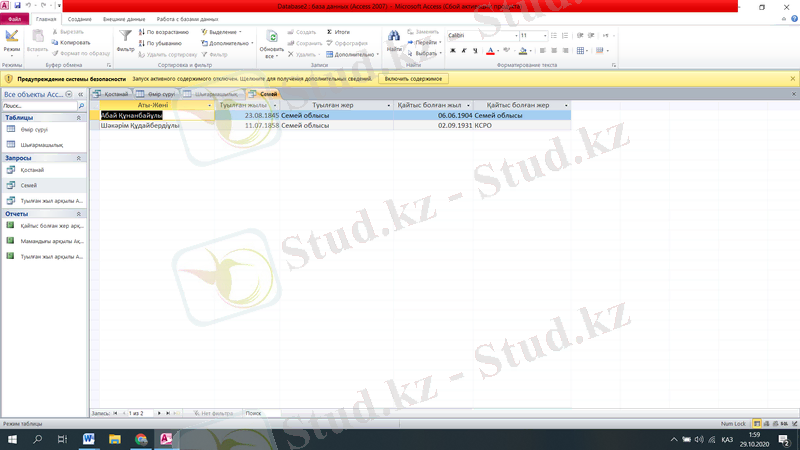Image resolution: width=800 pixels, height=450 pixels.
Task: Open the Қайтыс болған жыл column filter arrow
Action: pyautogui.click(x=468, y=105)
